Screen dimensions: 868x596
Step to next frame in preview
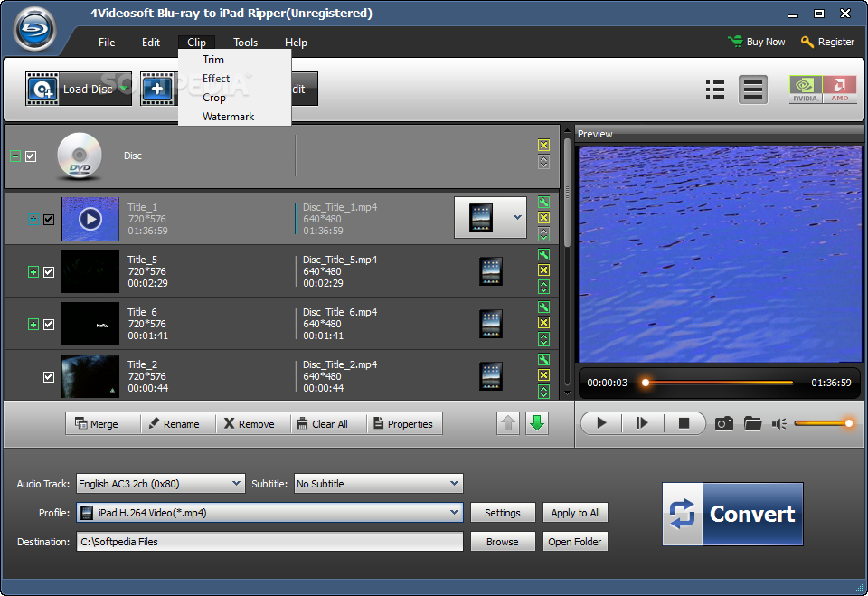coord(642,423)
